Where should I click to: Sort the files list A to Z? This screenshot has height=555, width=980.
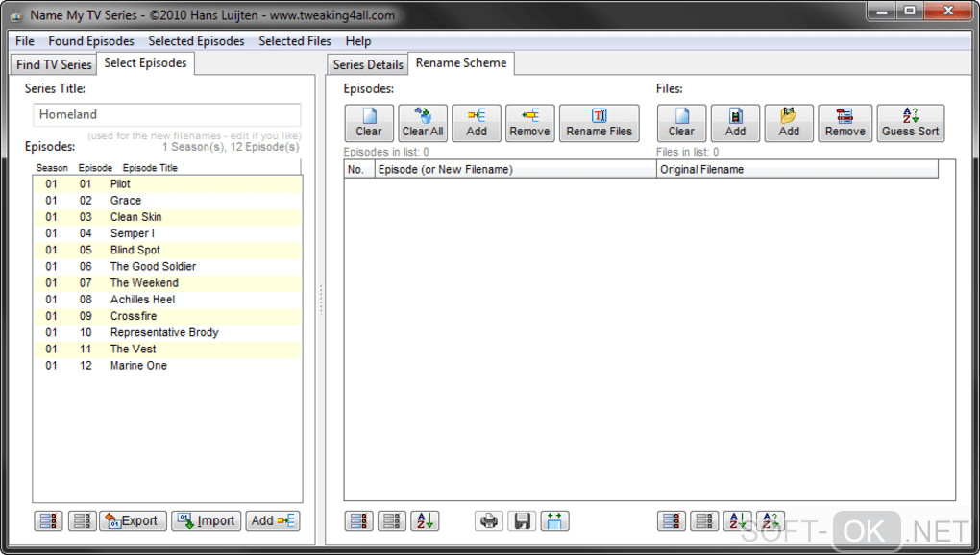coord(738,520)
